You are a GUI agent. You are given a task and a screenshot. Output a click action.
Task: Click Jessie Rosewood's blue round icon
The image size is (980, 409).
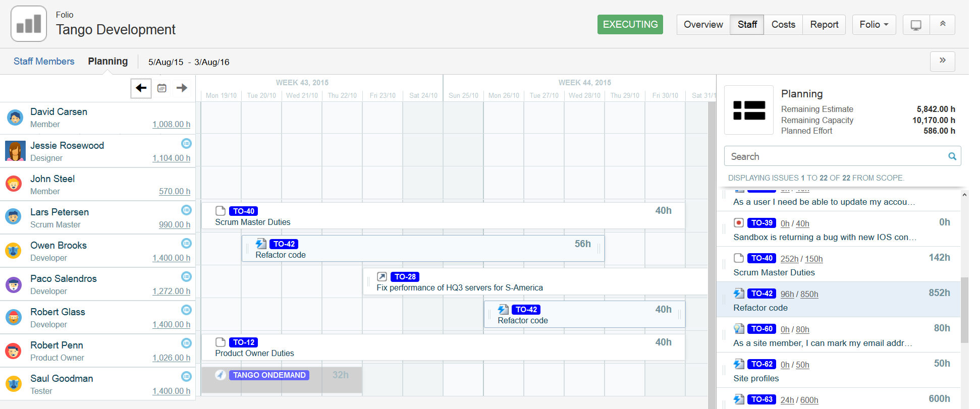[186, 144]
